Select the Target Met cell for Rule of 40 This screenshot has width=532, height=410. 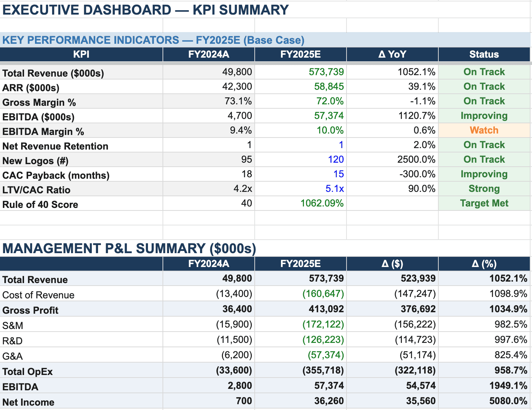484,203
